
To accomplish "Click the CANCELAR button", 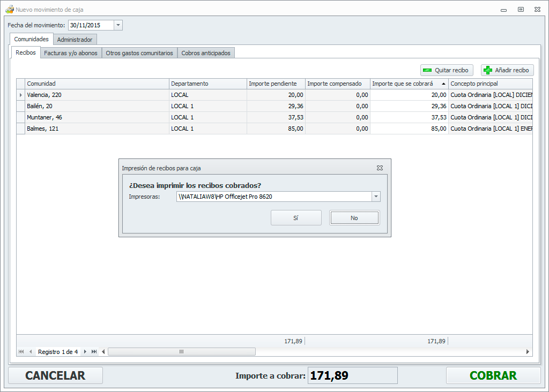I will pyautogui.click(x=55, y=376).
